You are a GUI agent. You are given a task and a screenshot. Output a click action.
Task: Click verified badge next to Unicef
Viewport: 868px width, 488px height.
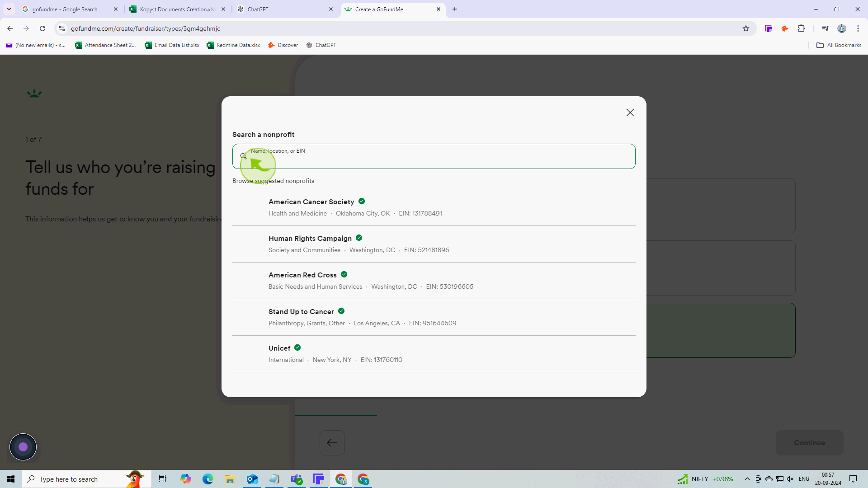(x=297, y=347)
